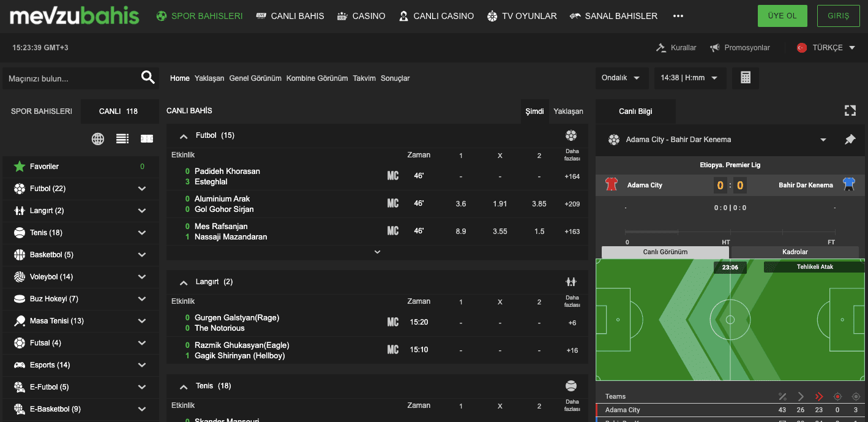The width and height of the screenshot is (868, 422).
Task: Expand Tenis (18) in the sidebar
Action: (x=142, y=233)
